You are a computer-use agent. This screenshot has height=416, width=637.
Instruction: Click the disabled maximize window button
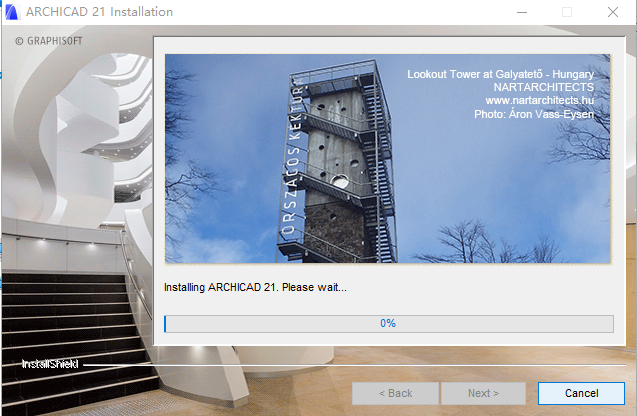567,12
